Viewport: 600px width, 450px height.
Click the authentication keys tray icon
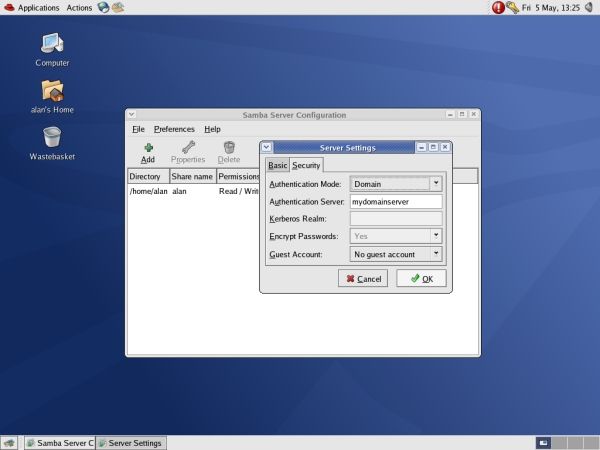pos(512,7)
